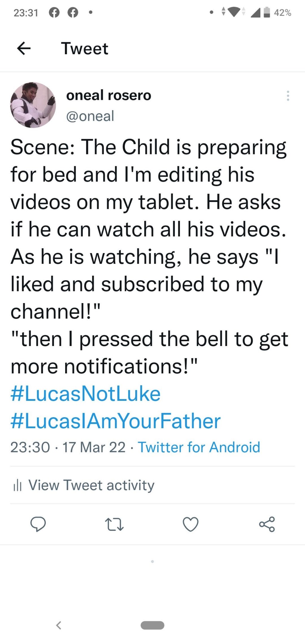
Task: Open the #LucasNotLuke hashtag
Action: tap(85, 394)
